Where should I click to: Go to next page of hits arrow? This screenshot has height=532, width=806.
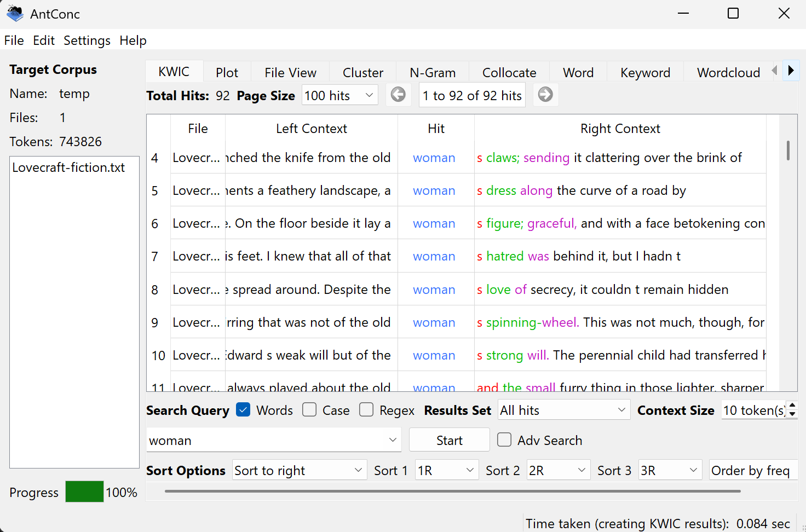coord(545,95)
